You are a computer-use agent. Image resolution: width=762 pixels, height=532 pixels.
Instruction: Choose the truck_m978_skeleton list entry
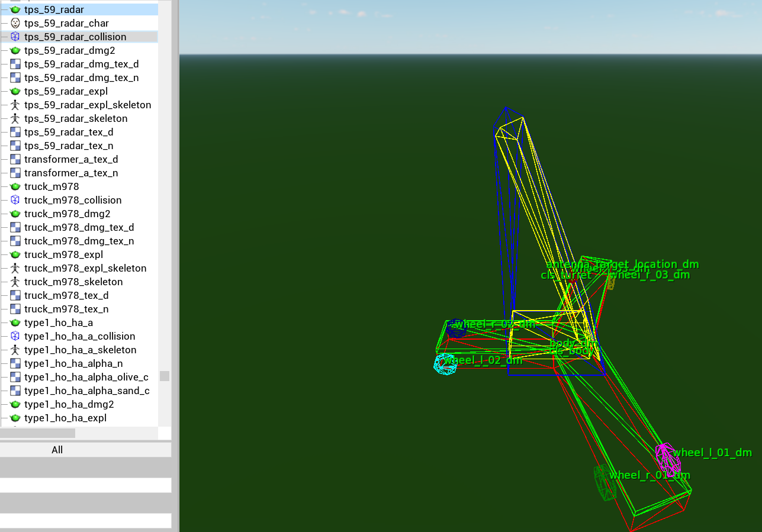pos(73,282)
